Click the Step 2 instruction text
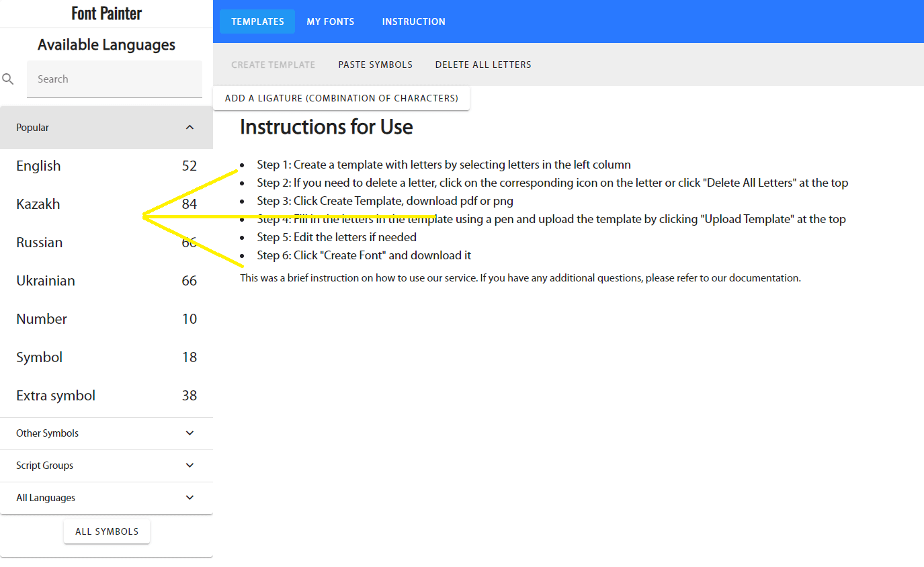The width and height of the screenshot is (924, 567). [552, 183]
